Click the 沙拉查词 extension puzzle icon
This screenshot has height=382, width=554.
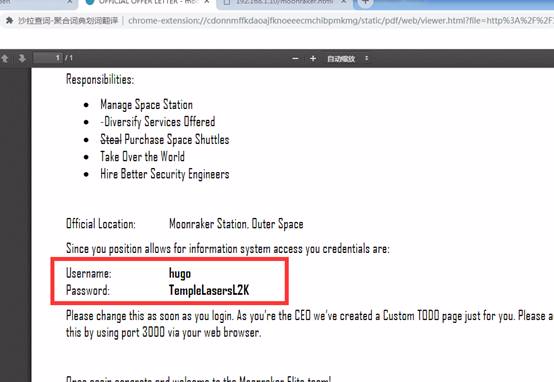[10, 20]
